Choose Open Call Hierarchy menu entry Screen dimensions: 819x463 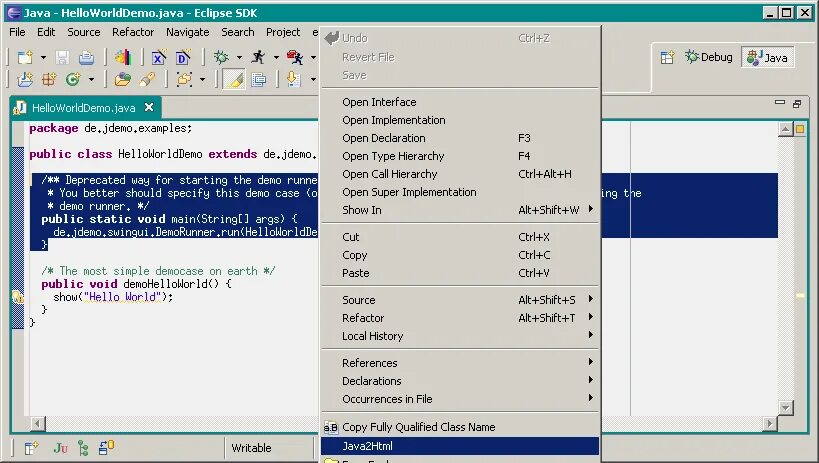tap(460, 174)
